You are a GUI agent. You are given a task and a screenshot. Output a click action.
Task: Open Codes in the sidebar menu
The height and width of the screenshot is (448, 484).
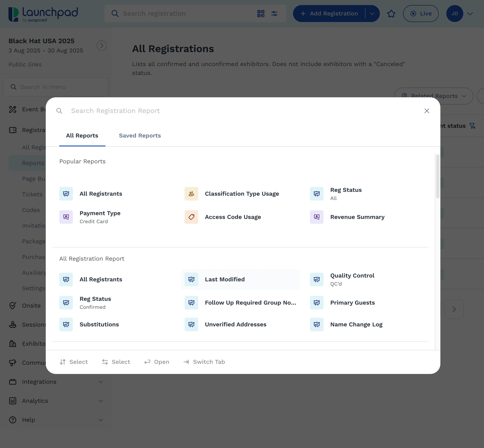(x=31, y=210)
